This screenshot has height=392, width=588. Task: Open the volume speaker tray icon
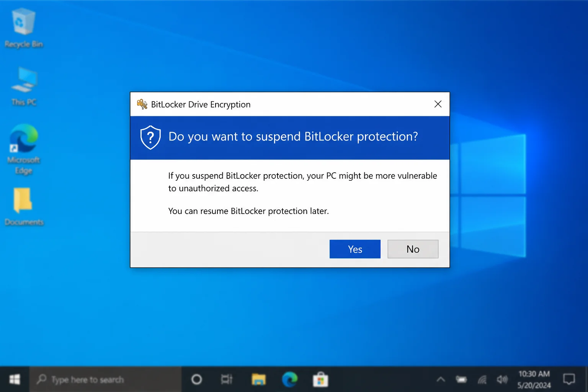click(502, 379)
